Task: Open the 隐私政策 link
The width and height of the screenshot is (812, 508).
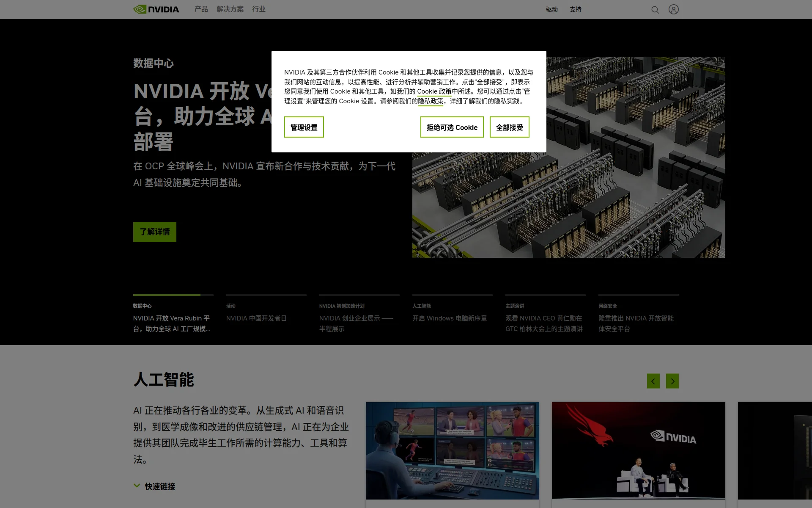Action: [431, 101]
